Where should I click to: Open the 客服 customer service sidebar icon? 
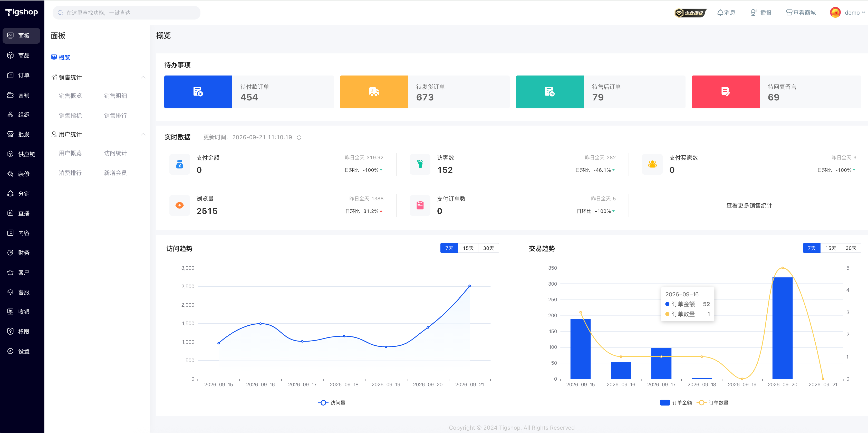pyautogui.click(x=11, y=292)
